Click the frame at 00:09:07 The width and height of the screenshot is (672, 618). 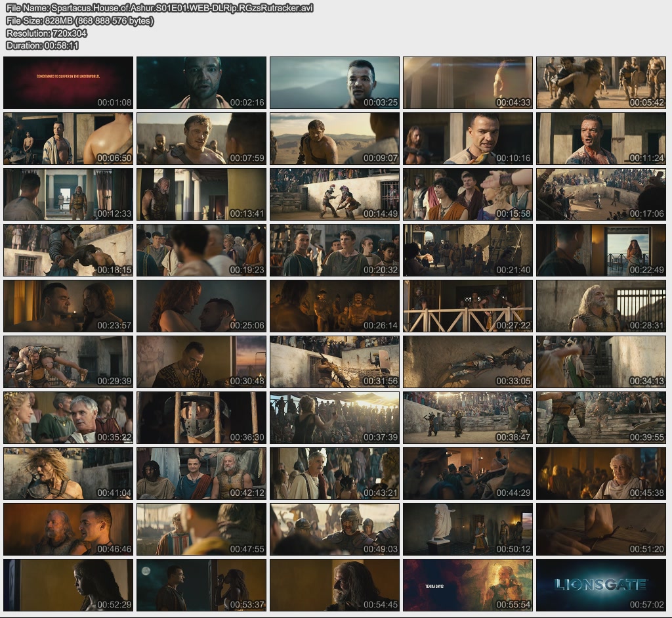point(335,139)
